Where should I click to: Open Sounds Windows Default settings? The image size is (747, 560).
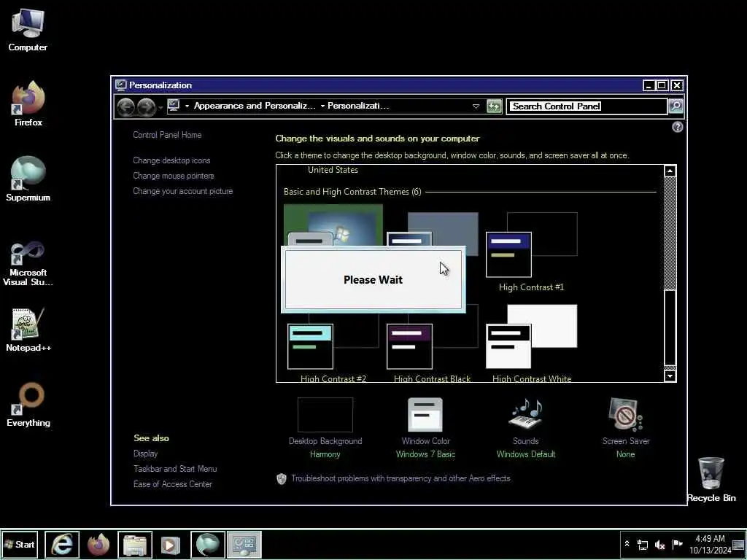525,427
